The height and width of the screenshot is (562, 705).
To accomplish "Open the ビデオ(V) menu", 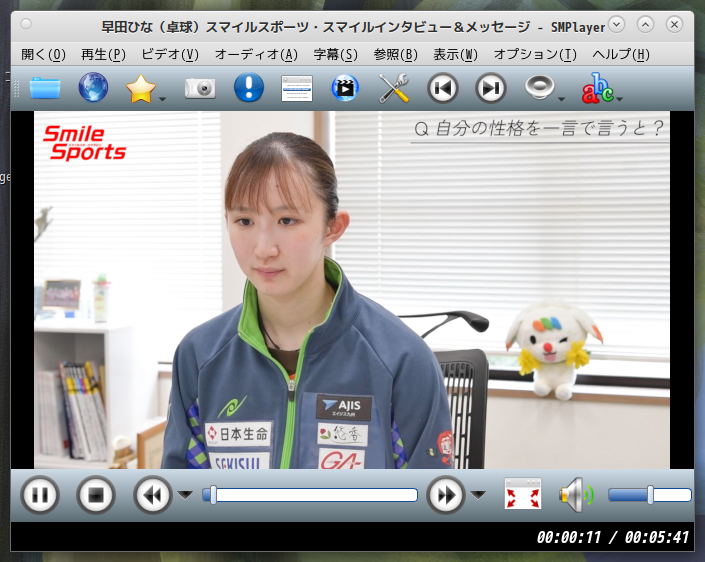I will (170, 54).
